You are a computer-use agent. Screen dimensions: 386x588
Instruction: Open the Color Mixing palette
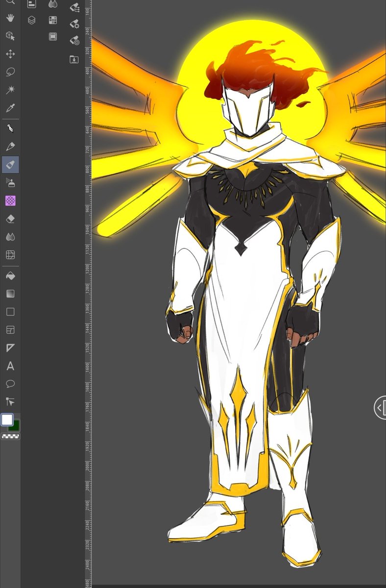(x=52, y=4)
